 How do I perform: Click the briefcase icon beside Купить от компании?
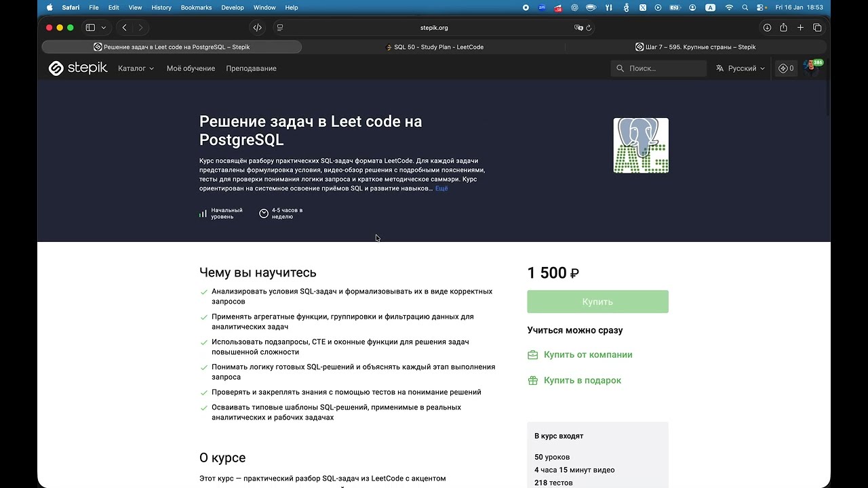click(533, 354)
